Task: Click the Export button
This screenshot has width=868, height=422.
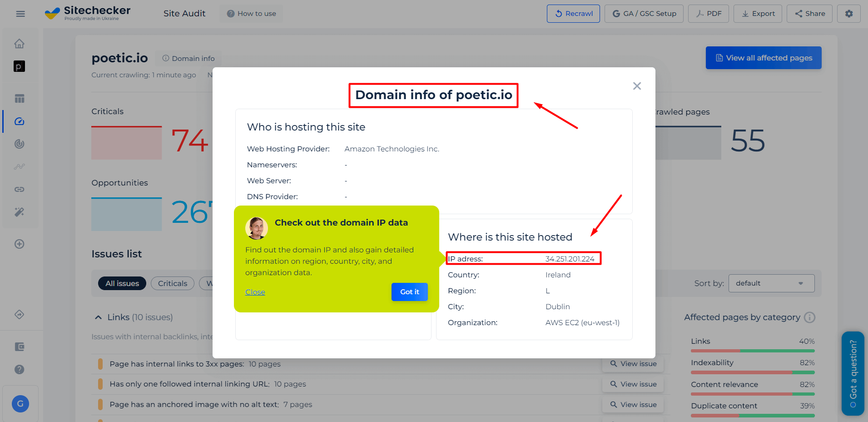Action: coord(758,14)
